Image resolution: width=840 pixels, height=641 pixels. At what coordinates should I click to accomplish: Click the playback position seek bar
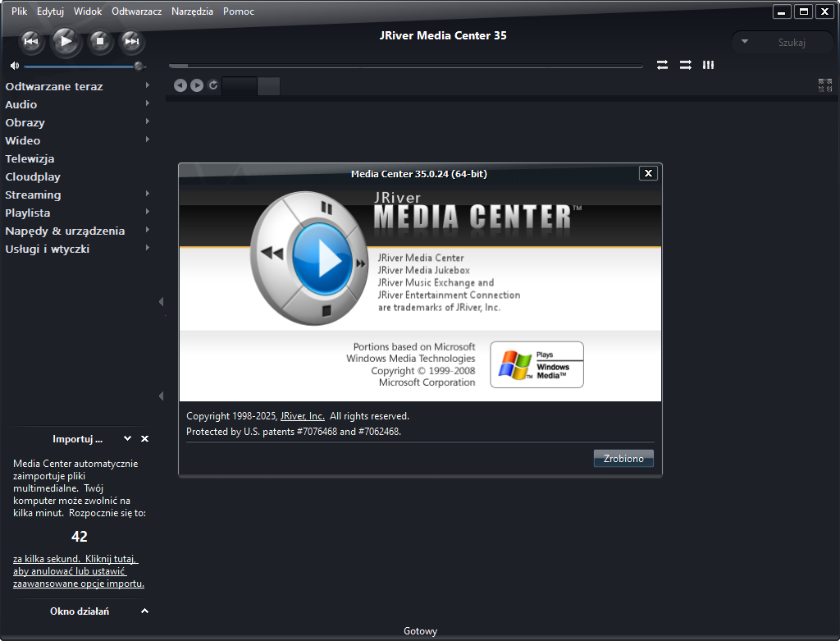tap(405, 66)
